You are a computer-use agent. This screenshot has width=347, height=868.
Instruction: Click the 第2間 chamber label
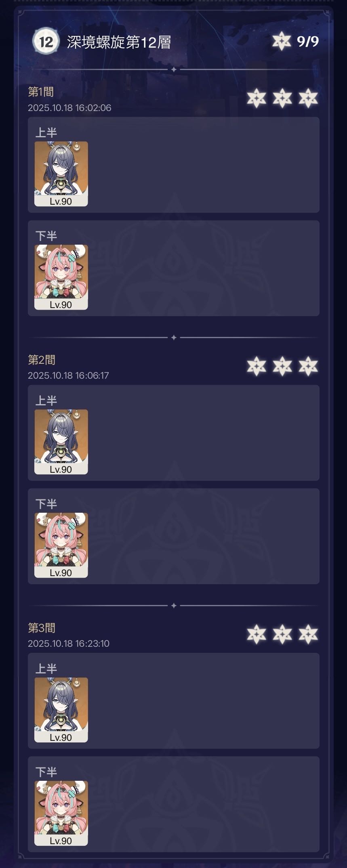click(42, 360)
